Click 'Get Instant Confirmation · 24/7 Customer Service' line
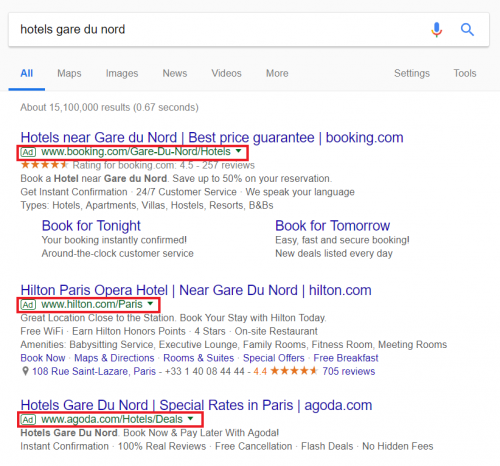Image resolution: width=500 pixels, height=466 pixels. pyautogui.click(x=187, y=192)
